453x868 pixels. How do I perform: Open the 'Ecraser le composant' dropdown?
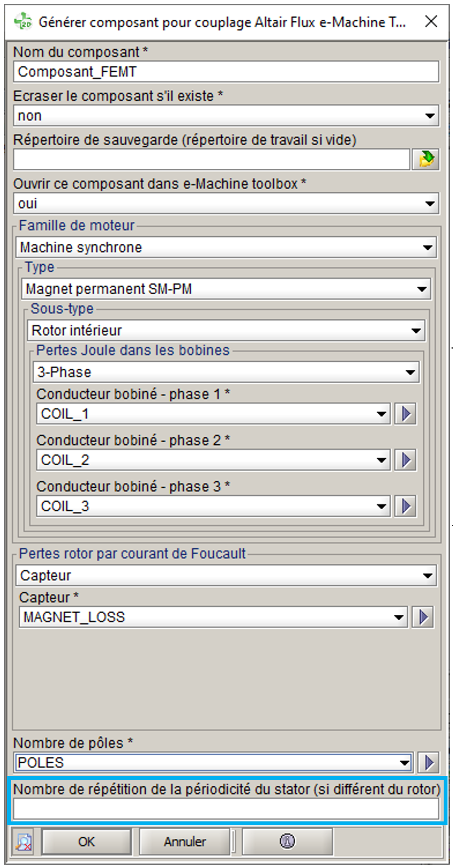[x=430, y=116]
